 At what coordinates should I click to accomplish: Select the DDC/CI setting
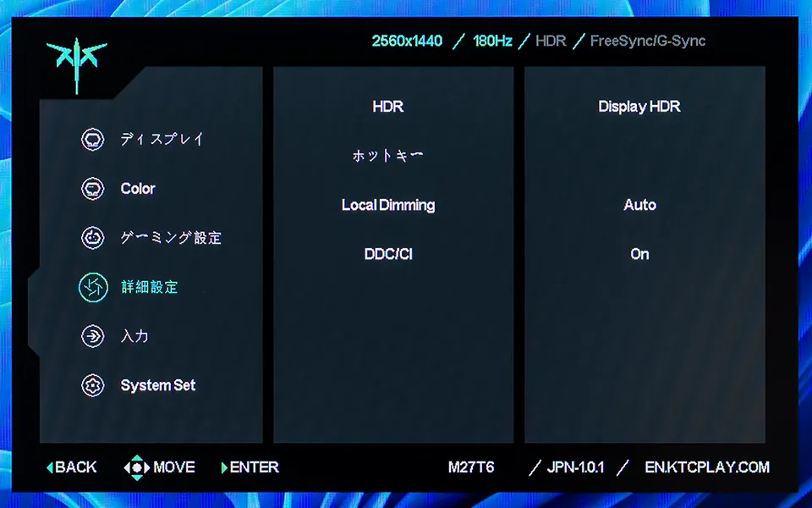388,254
